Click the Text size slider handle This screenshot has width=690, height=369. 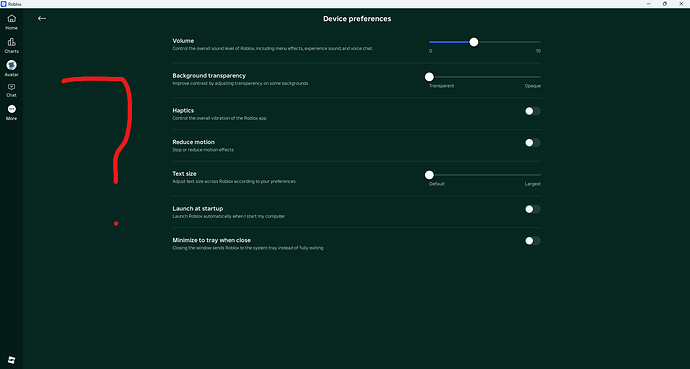tap(429, 175)
